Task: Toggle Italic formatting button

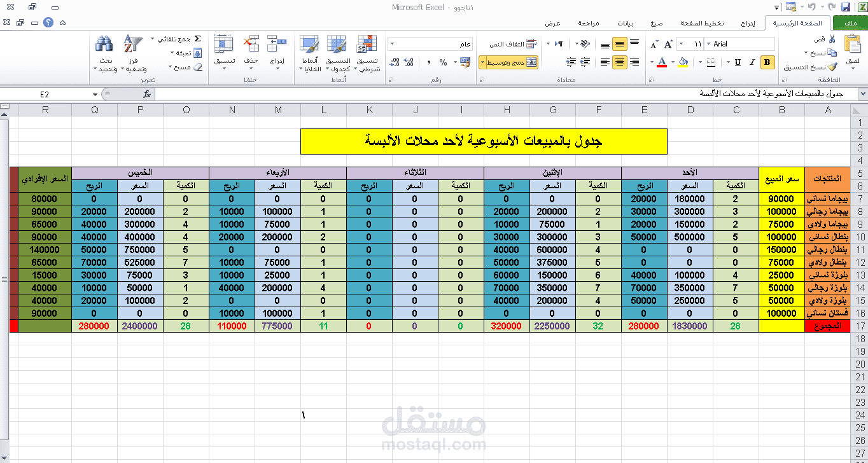Action: tap(753, 62)
